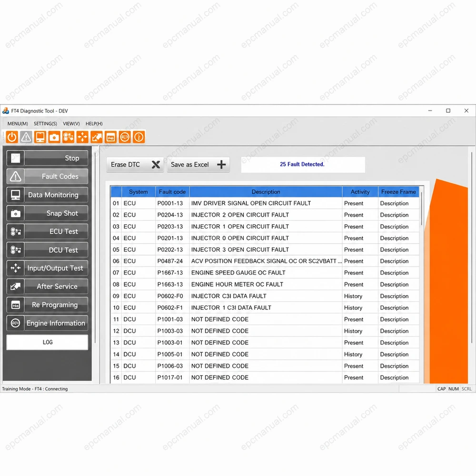Image resolution: width=476 pixels, height=476 pixels.
Task: Click the sidebar panel vertical scrollbar
Action: click(95, 248)
